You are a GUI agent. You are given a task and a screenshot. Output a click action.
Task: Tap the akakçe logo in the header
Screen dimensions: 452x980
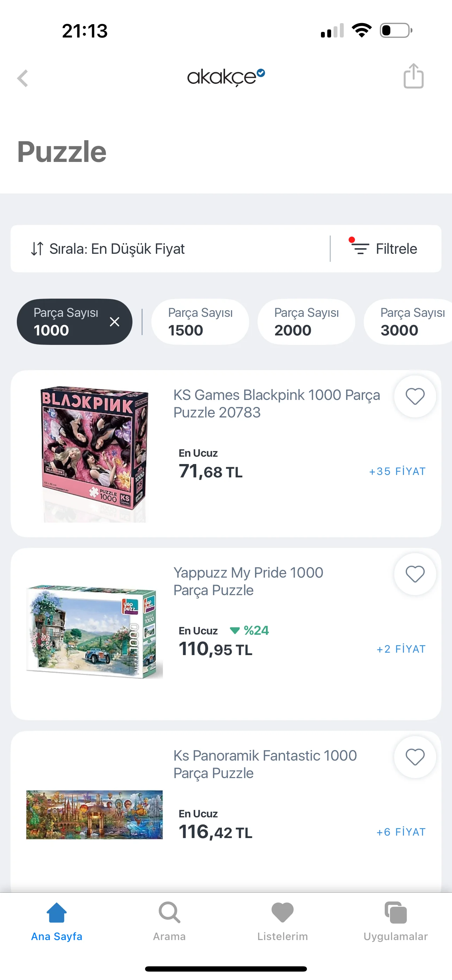click(225, 77)
